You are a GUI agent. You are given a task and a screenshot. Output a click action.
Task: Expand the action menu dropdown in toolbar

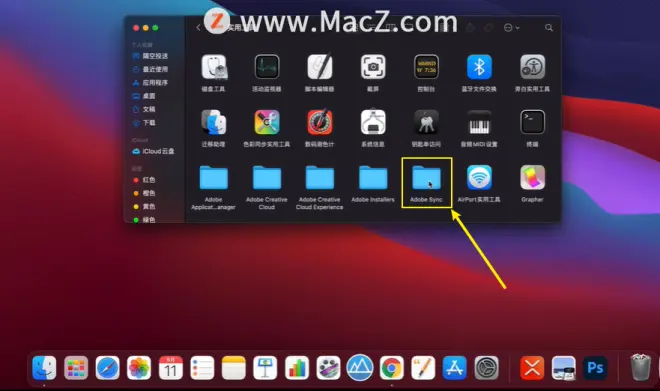coord(511,28)
